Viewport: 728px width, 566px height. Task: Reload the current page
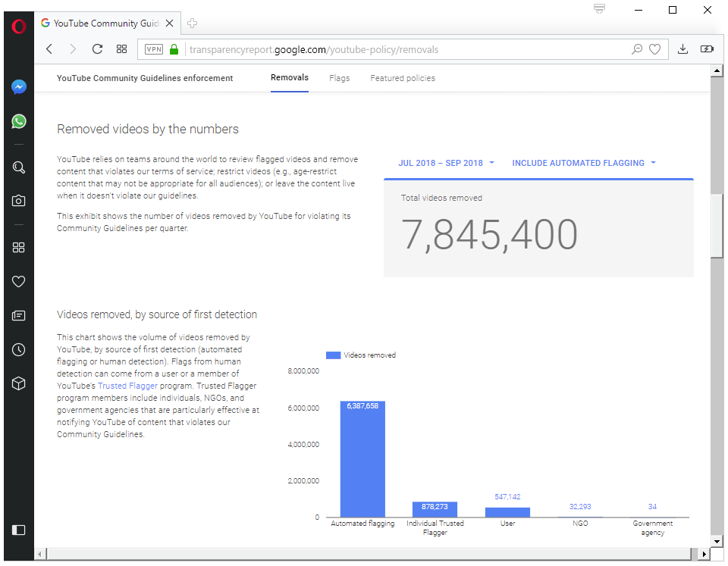click(97, 48)
